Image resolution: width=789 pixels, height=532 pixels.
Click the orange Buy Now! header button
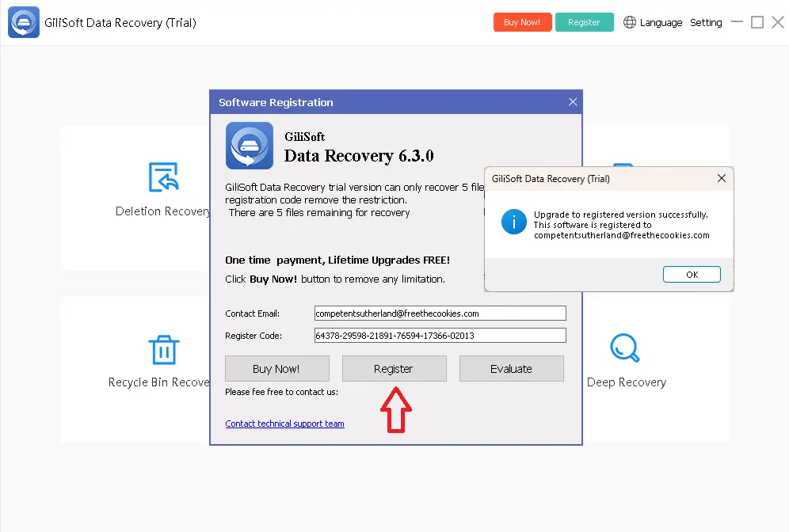pos(522,22)
